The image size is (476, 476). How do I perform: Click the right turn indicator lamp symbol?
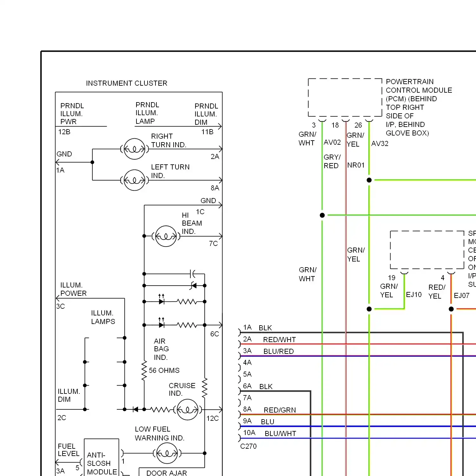click(x=135, y=149)
